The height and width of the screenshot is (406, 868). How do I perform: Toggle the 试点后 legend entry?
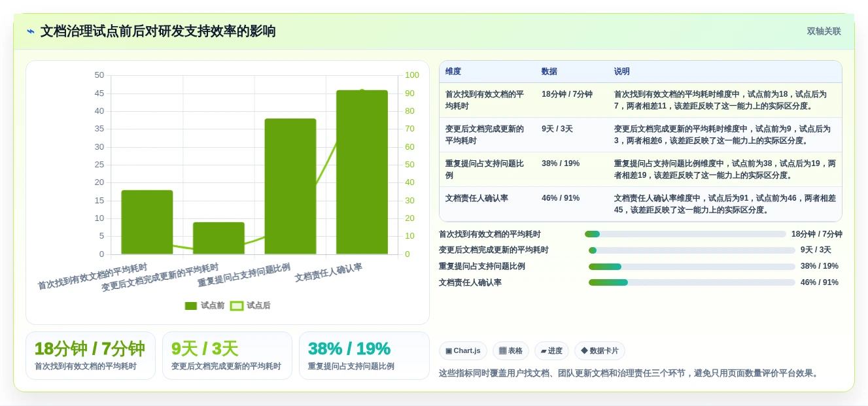tap(251, 305)
